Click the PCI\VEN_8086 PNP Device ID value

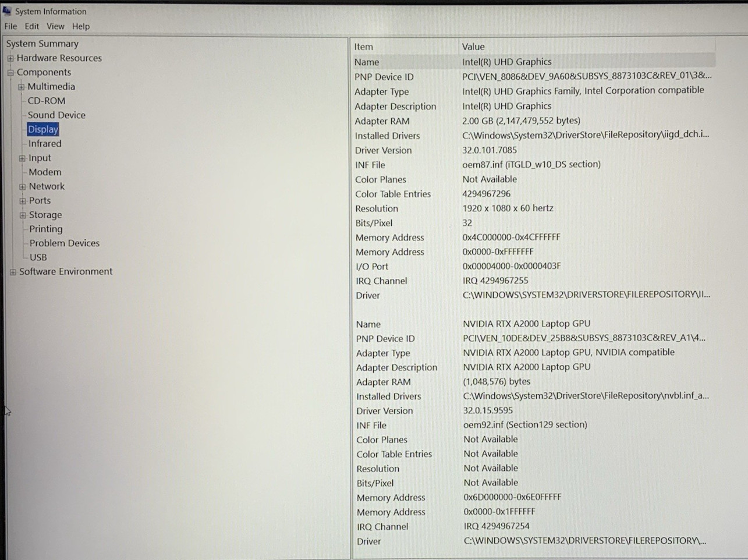[x=587, y=76]
